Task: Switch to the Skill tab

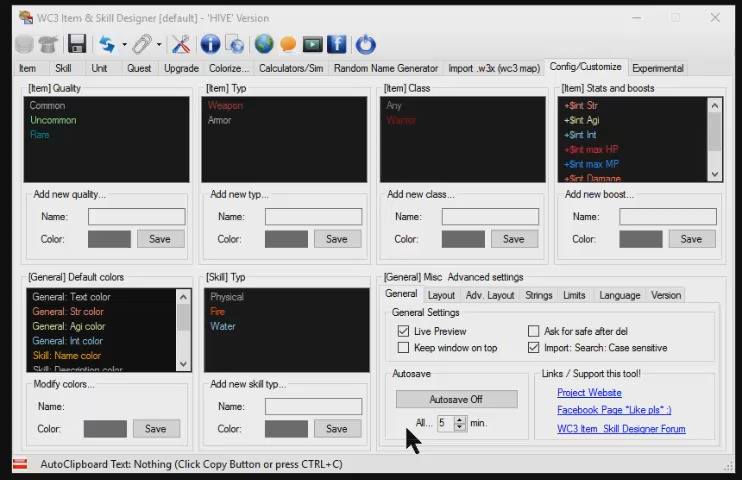Action: (x=63, y=68)
